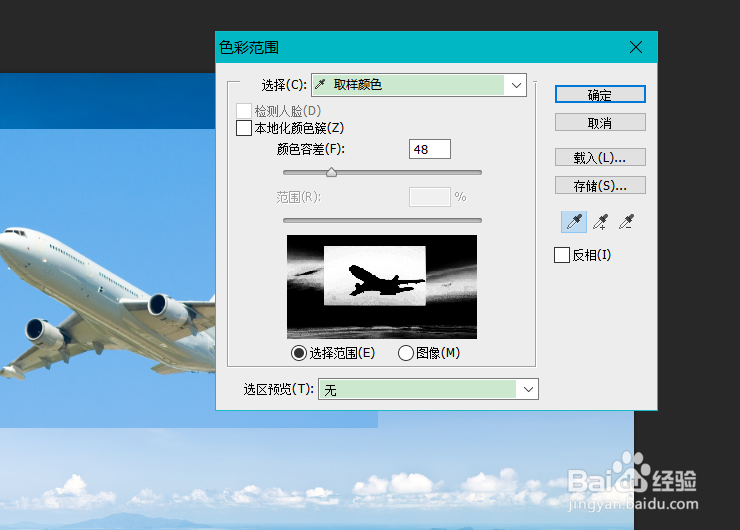Click the 取消 cancel button
Viewport: 740px width, 530px height.
click(600, 123)
